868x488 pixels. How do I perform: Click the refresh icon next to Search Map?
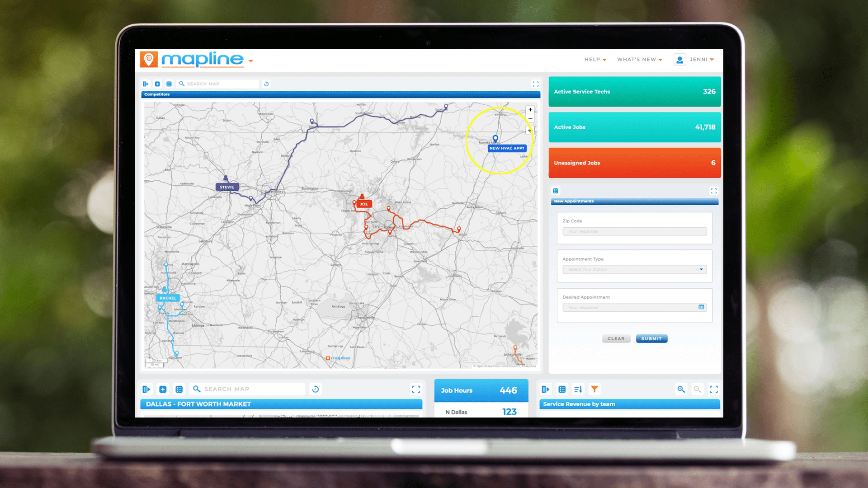click(266, 84)
